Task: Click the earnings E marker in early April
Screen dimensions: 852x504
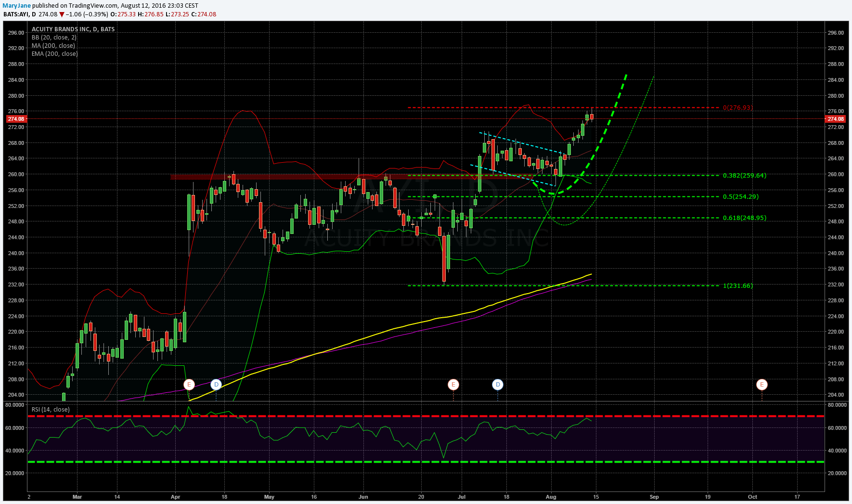Action: coord(189,385)
